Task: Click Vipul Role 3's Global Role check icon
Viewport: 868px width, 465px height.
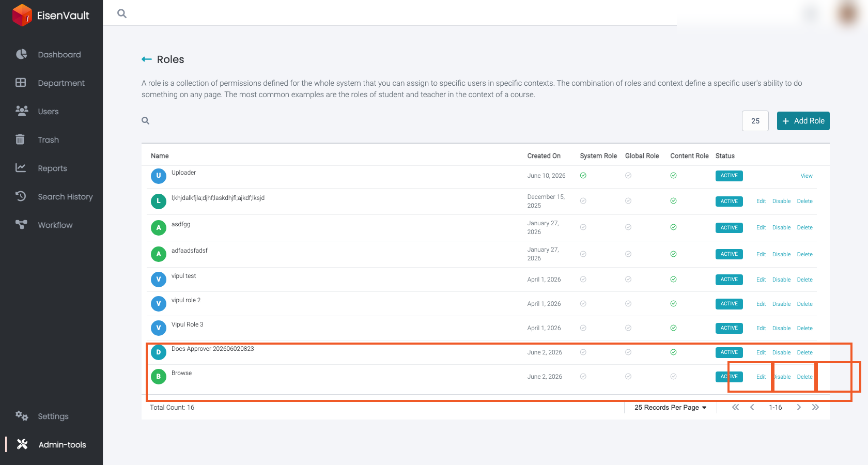Action: click(628, 328)
